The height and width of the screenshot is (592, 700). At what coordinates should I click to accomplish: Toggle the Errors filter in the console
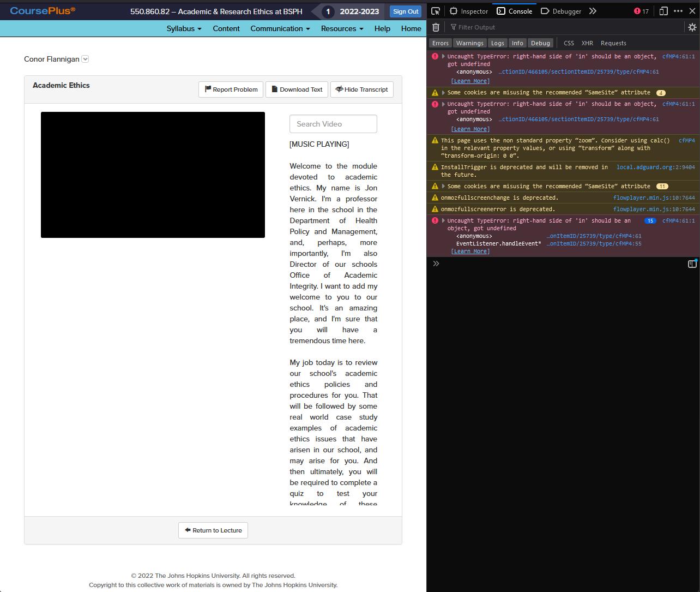tap(440, 43)
